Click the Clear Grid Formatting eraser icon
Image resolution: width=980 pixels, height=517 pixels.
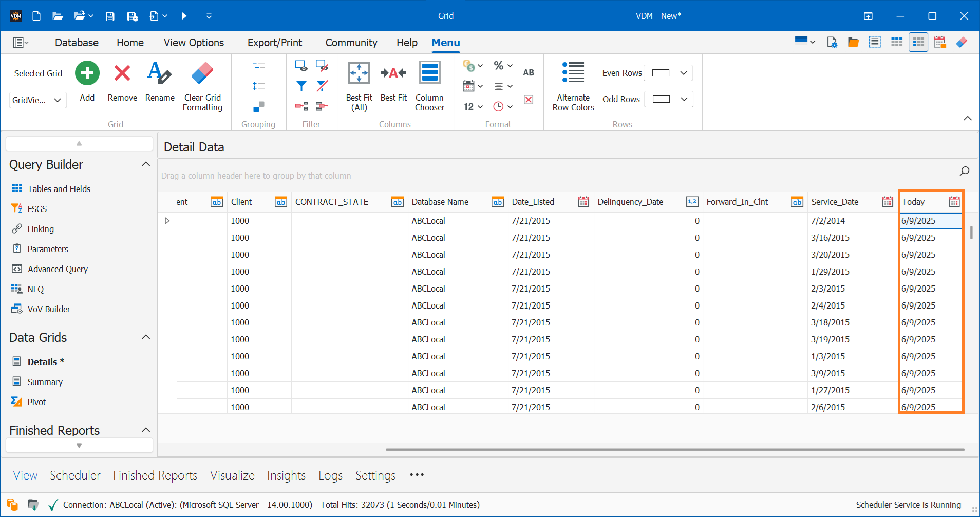(x=202, y=73)
